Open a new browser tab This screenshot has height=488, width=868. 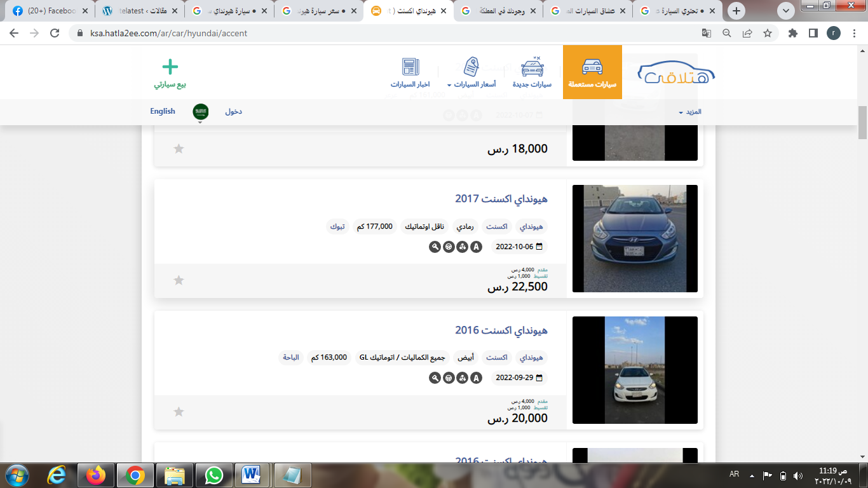pos(736,11)
